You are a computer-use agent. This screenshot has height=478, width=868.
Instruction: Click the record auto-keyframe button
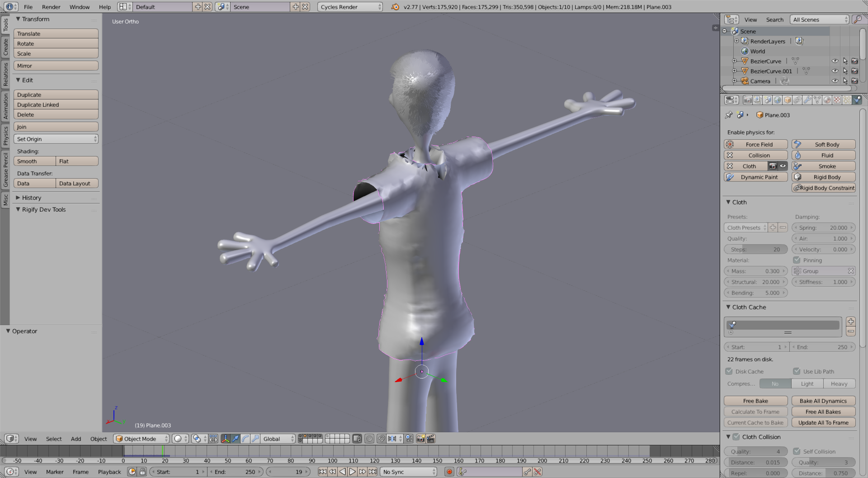coord(449,472)
